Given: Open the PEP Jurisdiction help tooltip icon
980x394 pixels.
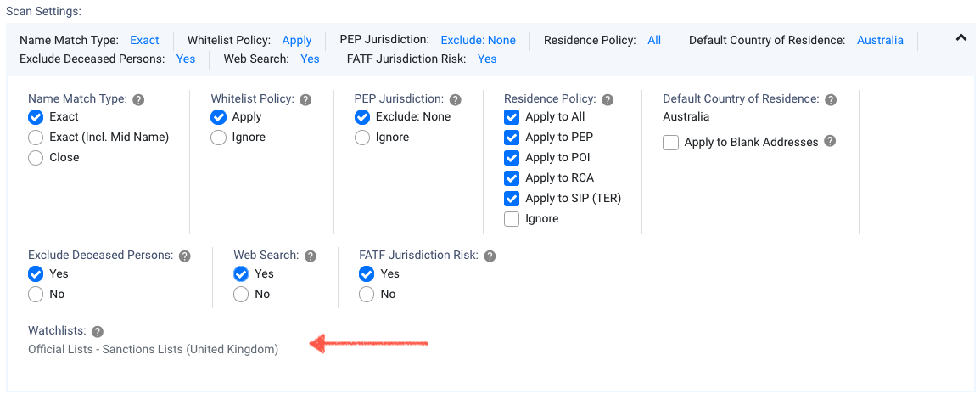Looking at the screenshot, I should pyautogui.click(x=456, y=99).
